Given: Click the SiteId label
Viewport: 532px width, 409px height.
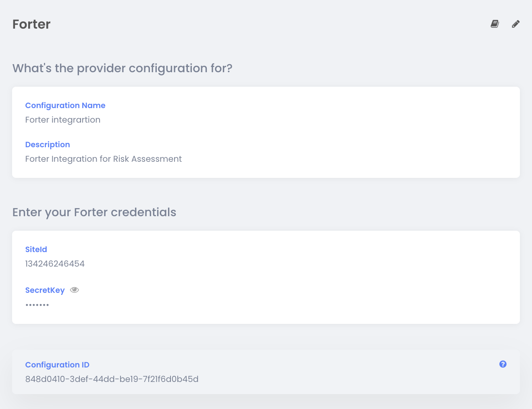Looking at the screenshot, I should tap(36, 249).
